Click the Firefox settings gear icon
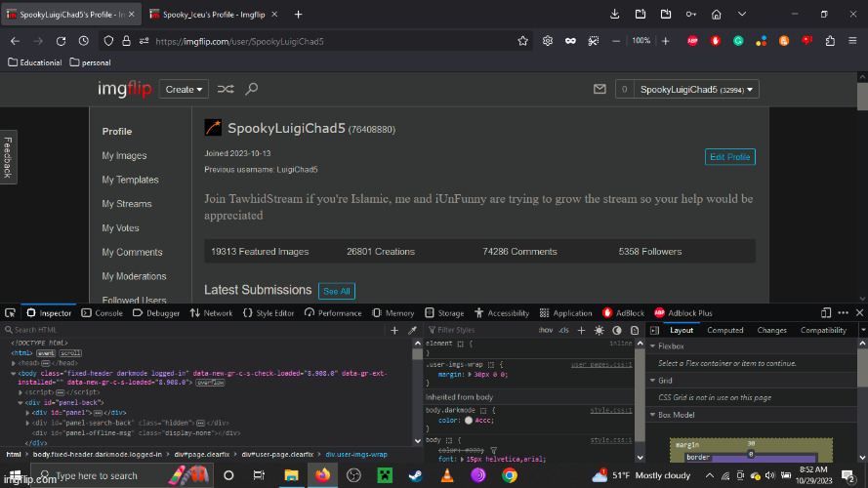868x488 pixels. point(548,41)
